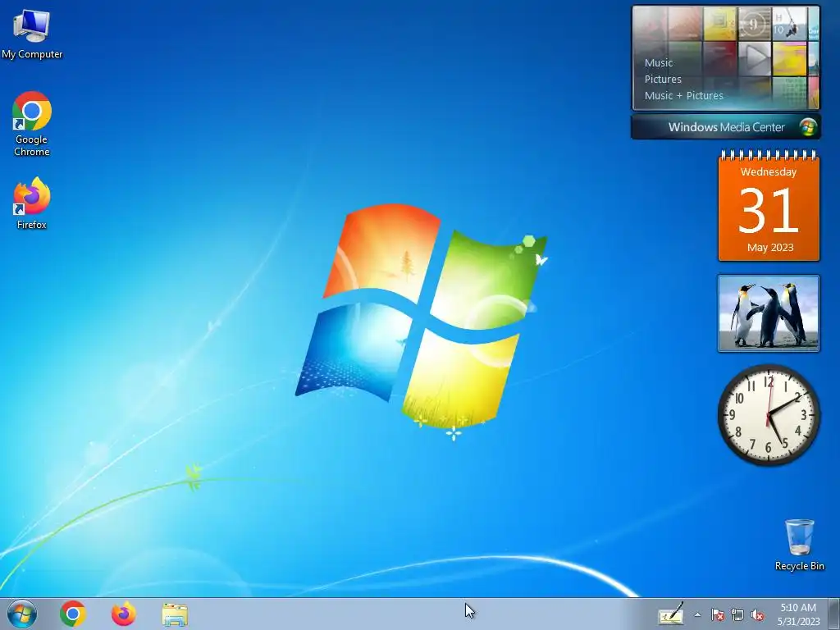The width and height of the screenshot is (840, 630).
Task: Open the Windows Start menu orb
Action: [22, 614]
